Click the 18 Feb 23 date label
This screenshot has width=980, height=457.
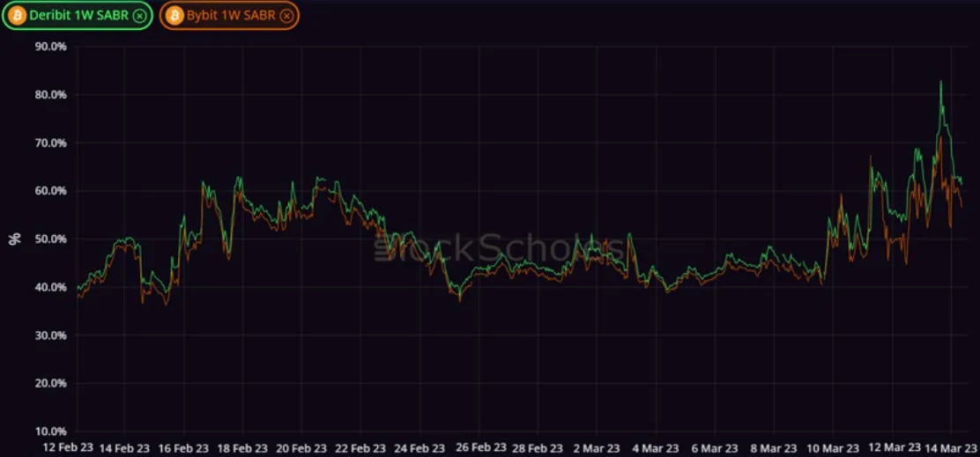coord(242,448)
